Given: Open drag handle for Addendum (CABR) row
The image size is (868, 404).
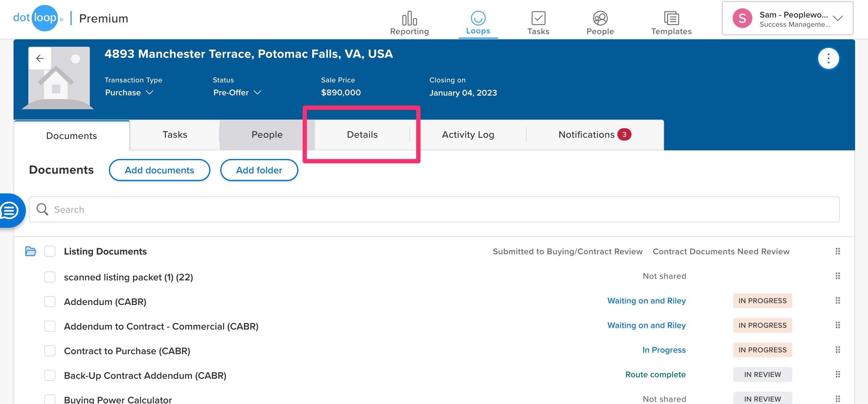Looking at the screenshot, I should click(838, 301).
